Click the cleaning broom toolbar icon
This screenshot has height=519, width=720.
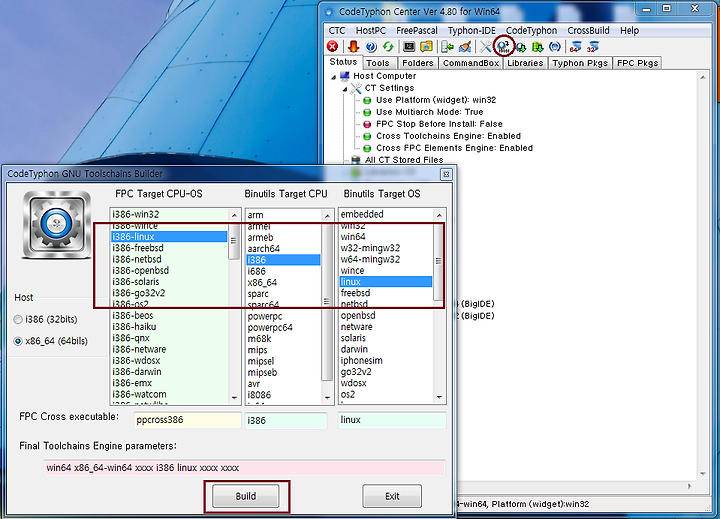pyautogui.click(x=465, y=46)
